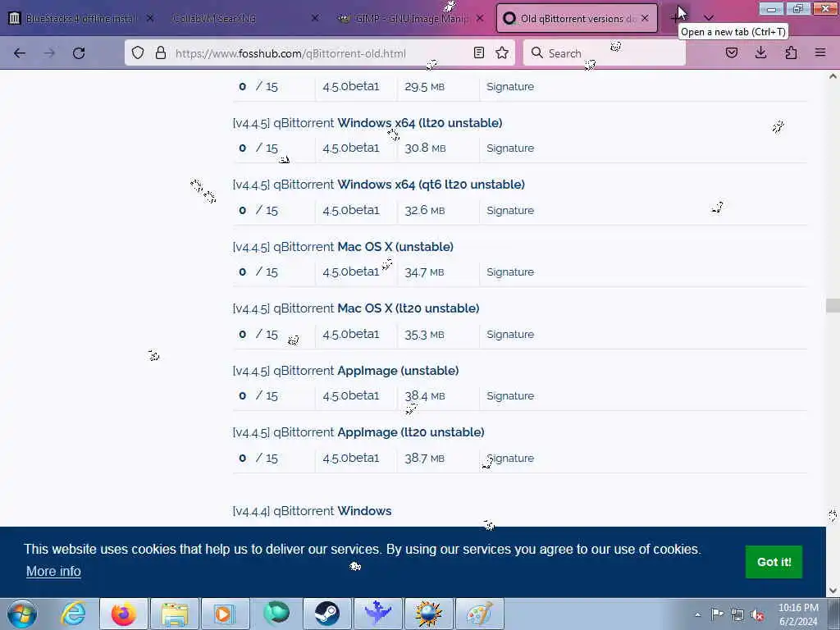Image resolution: width=840 pixels, height=630 pixels.
Task: Click the fosshub URL address field
Action: pos(322,53)
